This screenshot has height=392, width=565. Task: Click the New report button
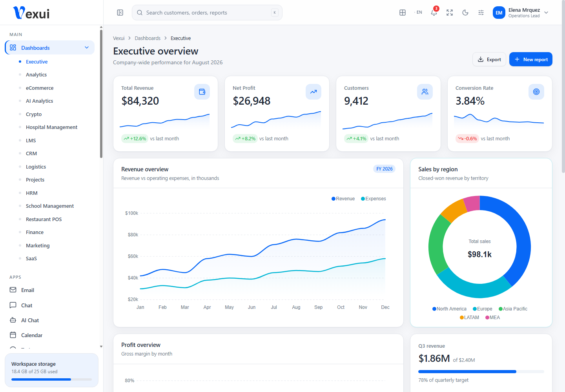click(x=531, y=59)
